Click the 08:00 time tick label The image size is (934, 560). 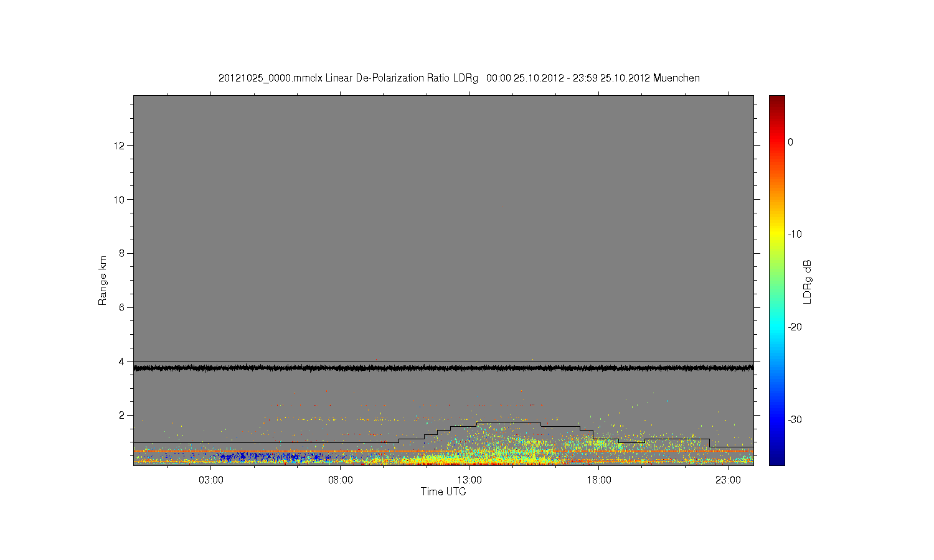coord(341,480)
